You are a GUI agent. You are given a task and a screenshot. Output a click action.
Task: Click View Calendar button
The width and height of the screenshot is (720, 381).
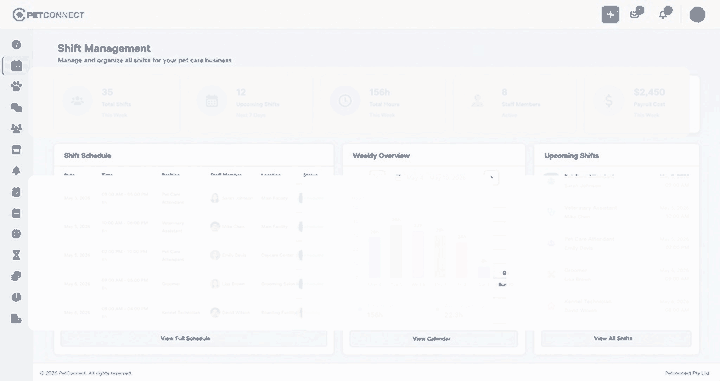point(433,339)
